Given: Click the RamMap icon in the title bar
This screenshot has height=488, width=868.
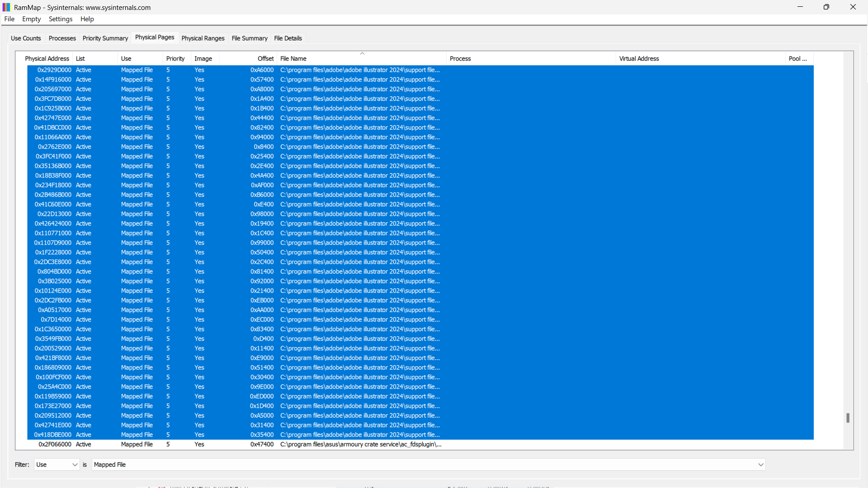Looking at the screenshot, I should pos(6,7).
